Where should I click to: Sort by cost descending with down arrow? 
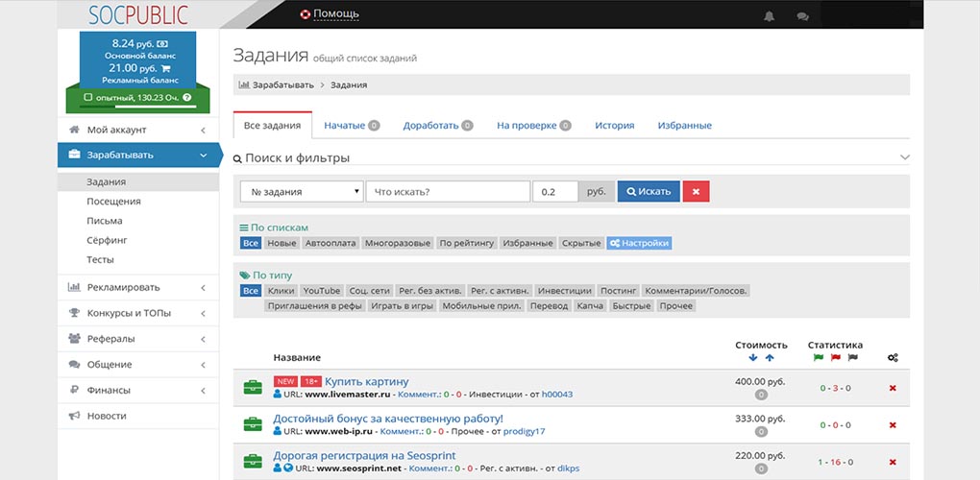(753, 358)
